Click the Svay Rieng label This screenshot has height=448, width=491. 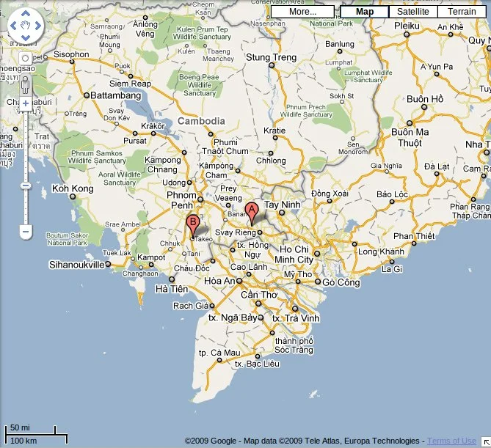click(236, 232)
